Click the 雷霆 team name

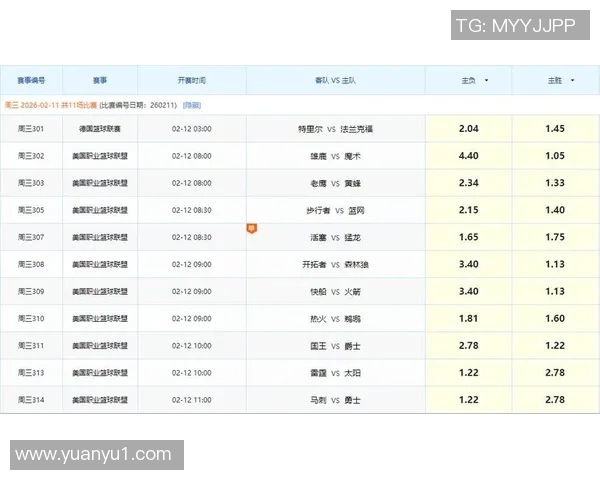click(x=318, y=373)
